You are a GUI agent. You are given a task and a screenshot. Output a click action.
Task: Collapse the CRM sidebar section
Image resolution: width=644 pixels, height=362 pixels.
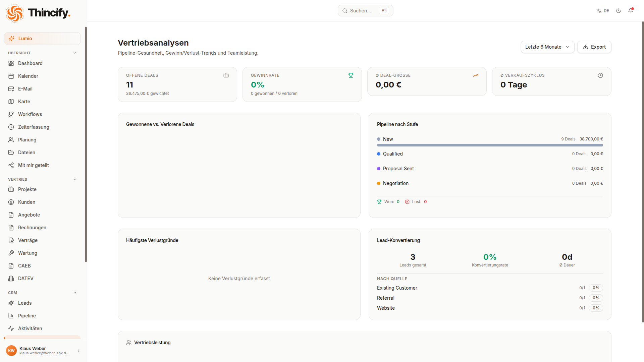coord(75,293)
